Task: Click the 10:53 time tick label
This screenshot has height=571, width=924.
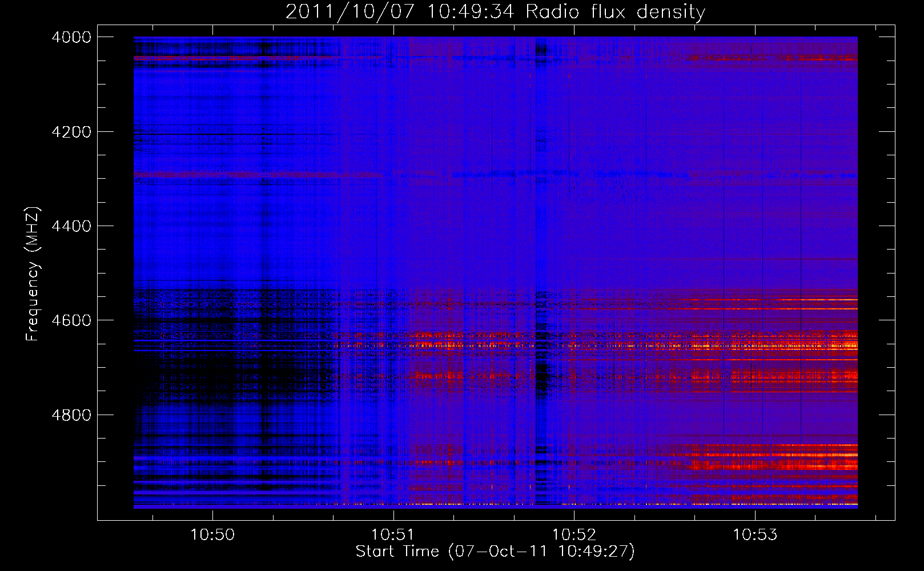Action: 755,535
